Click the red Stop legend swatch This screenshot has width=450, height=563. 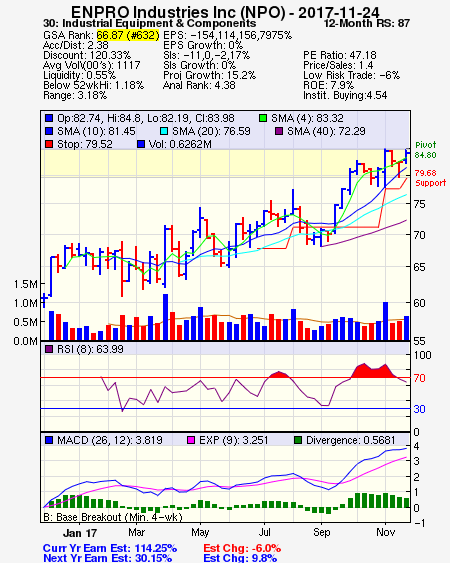[x=49, y=144]
